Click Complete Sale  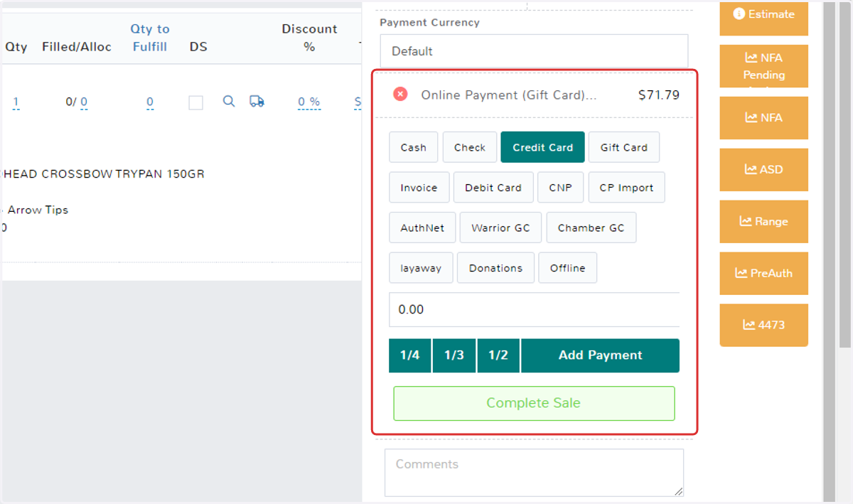[534, 403]
